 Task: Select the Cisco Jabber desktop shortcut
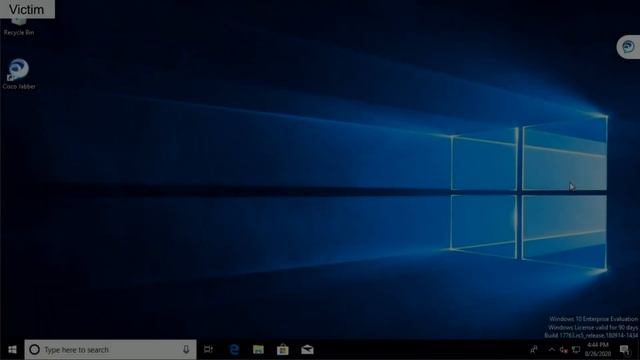click(19, 74)
